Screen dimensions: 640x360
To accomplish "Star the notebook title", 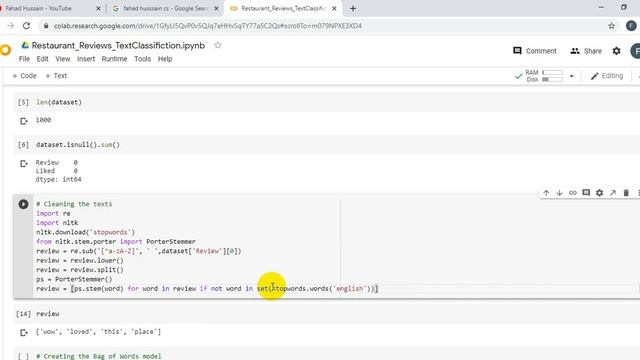I will [x=218, y=45].
